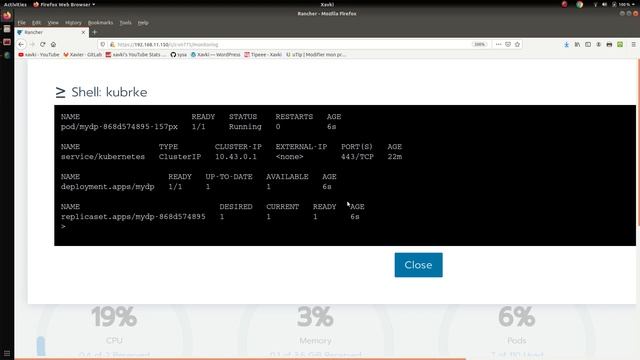
Task: Open the Firefox account icon
Action: coord(598,44)
